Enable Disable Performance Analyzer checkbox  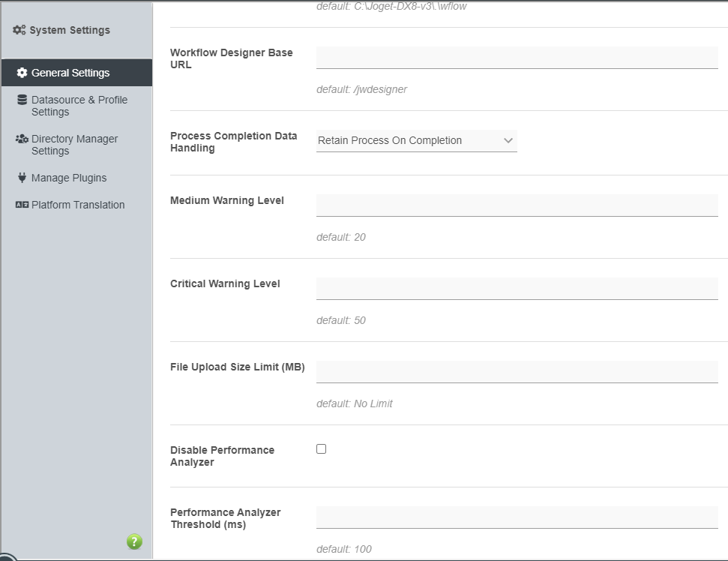click(x=322, y=449)
